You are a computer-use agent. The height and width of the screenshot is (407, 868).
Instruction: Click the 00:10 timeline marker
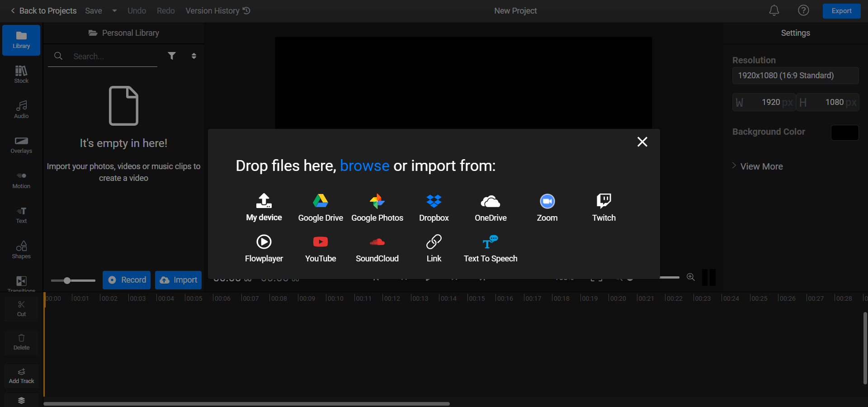[x=335, y=298]
